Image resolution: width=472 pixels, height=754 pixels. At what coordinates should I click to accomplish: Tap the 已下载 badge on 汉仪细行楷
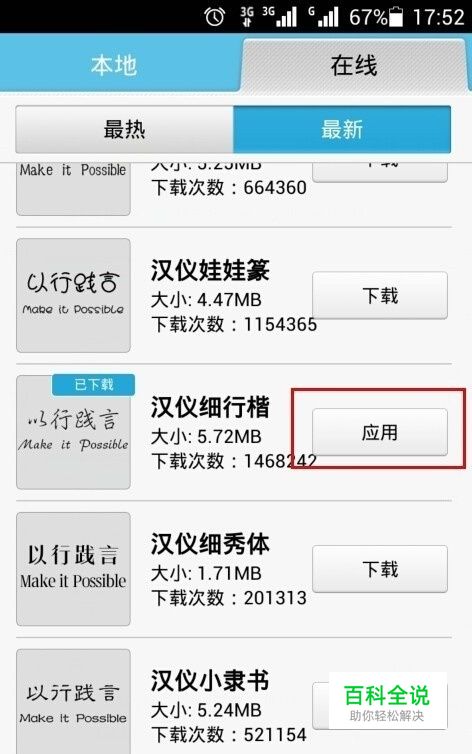pos(93,385)
